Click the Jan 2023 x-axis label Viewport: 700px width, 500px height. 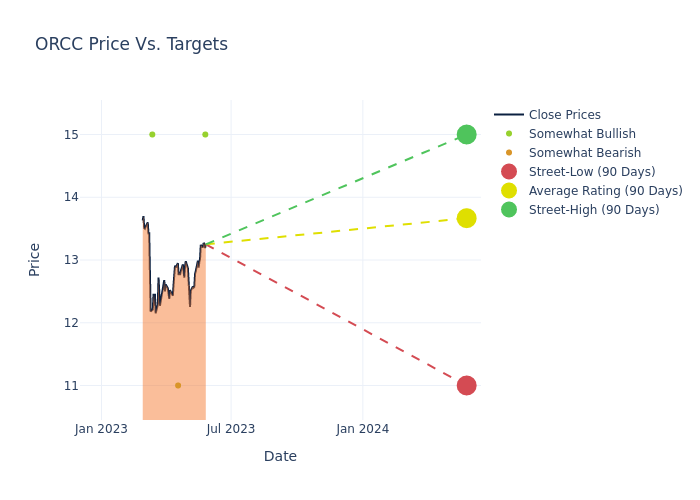[101, 429]
